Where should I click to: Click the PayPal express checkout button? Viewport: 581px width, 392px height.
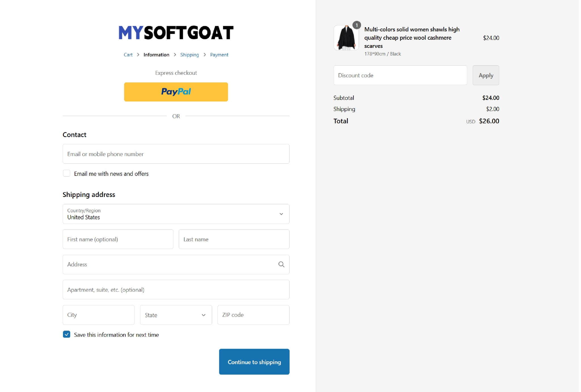coord(176,92)
